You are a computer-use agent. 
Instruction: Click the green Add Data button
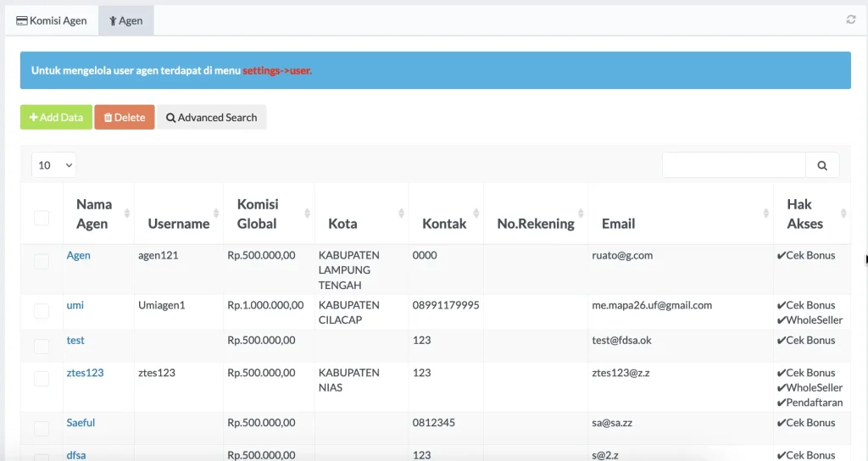[x=56, y=118]
